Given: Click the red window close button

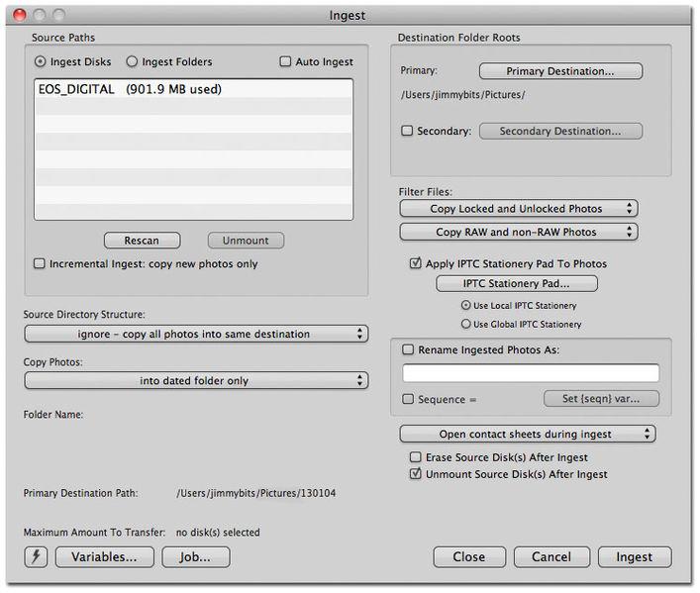Looking at the screenshot, I should tap(20, 15).
